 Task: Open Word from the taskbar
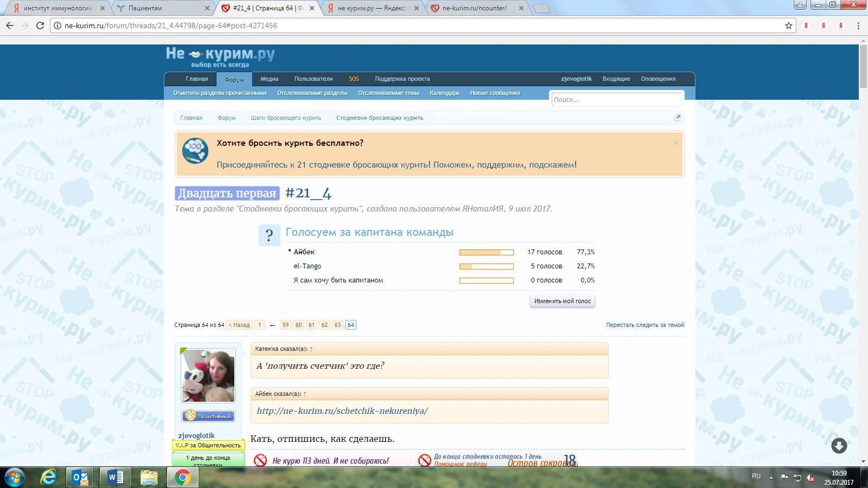116,477
